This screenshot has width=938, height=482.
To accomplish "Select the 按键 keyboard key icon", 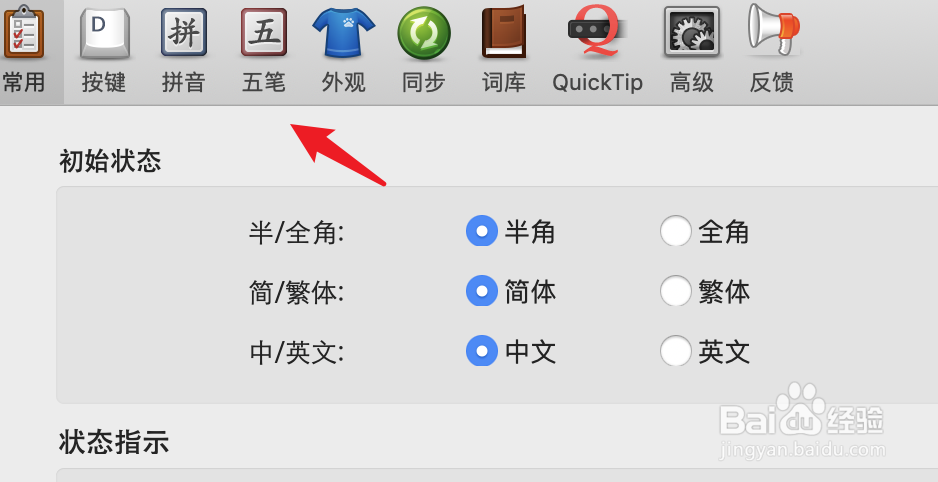I will pyautogui.click(x=105, y=33).
